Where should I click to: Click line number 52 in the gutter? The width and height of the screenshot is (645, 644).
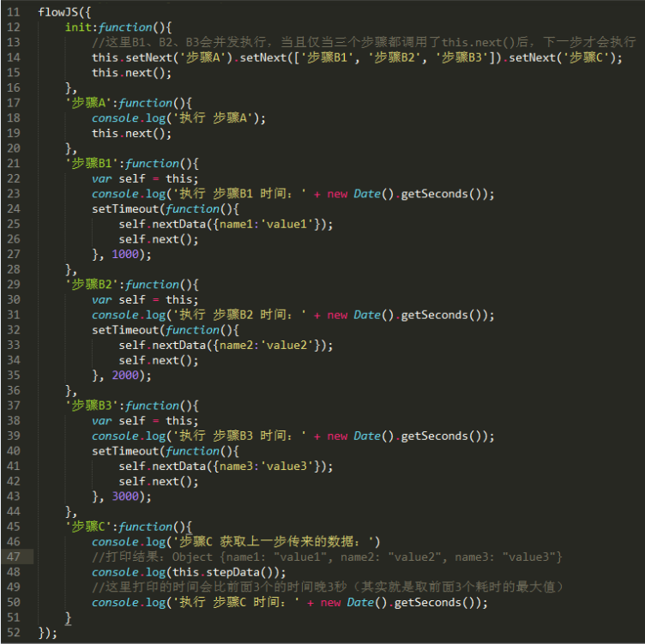(x=13, y=633)
